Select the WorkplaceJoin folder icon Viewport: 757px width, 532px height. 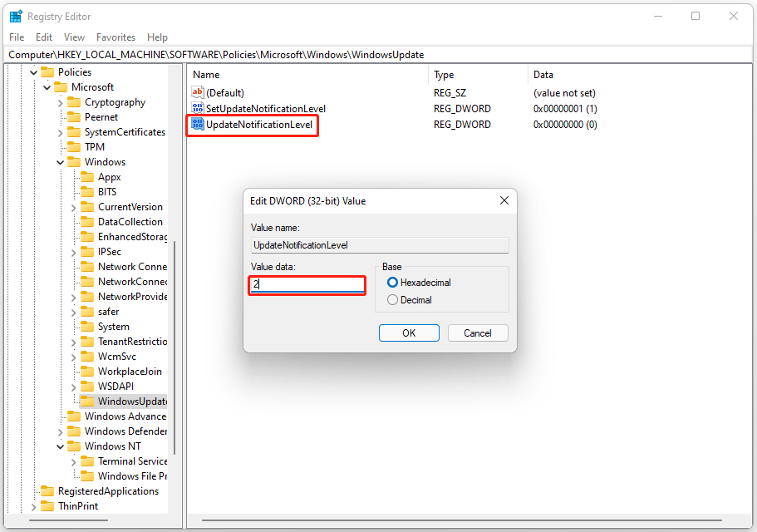pos(87,372)
